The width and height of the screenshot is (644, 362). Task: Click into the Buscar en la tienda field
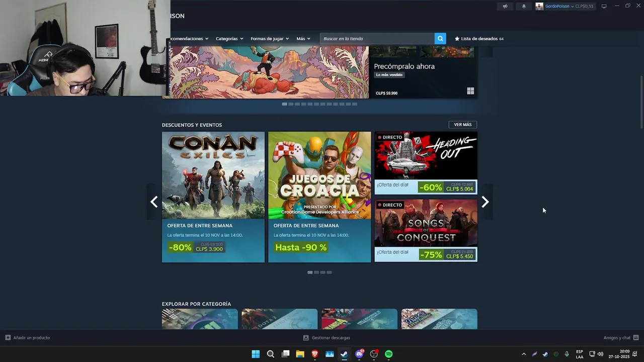click(x=377, y=39)
